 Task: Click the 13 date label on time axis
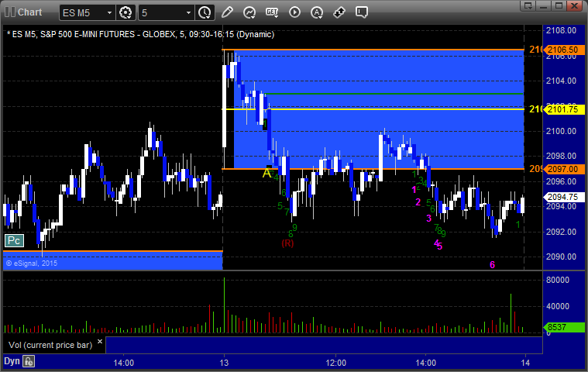[224, 363]
